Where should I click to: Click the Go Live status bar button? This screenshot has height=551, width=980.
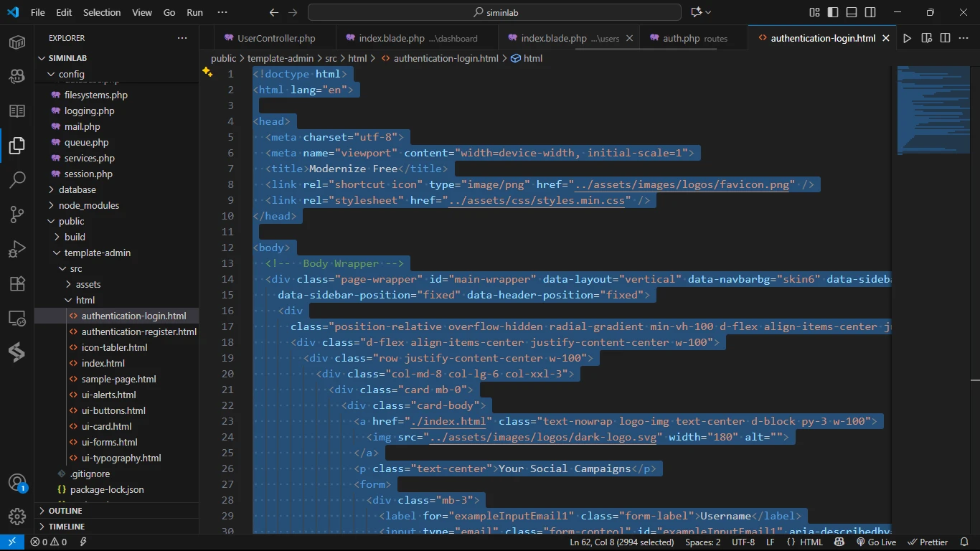coord(876,542)
